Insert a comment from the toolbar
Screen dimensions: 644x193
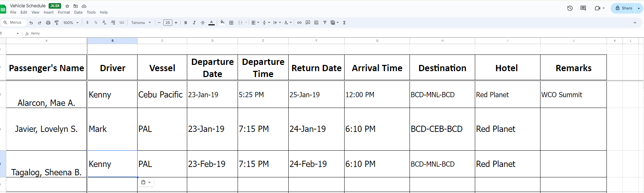(x=308, y=23)
